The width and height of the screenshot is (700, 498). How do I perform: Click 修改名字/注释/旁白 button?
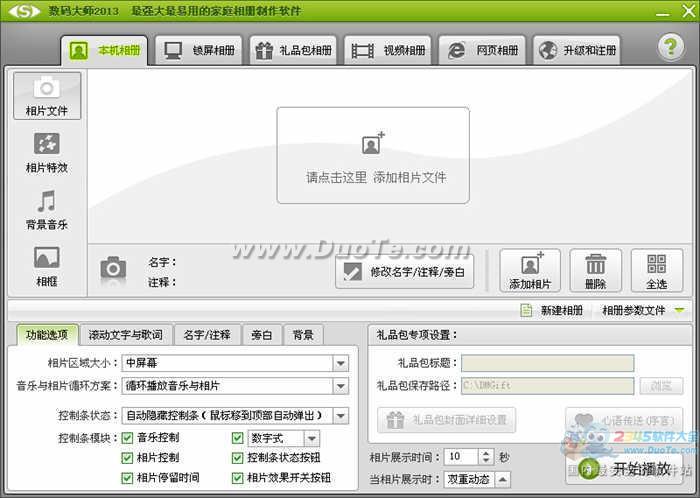(404, 272)
